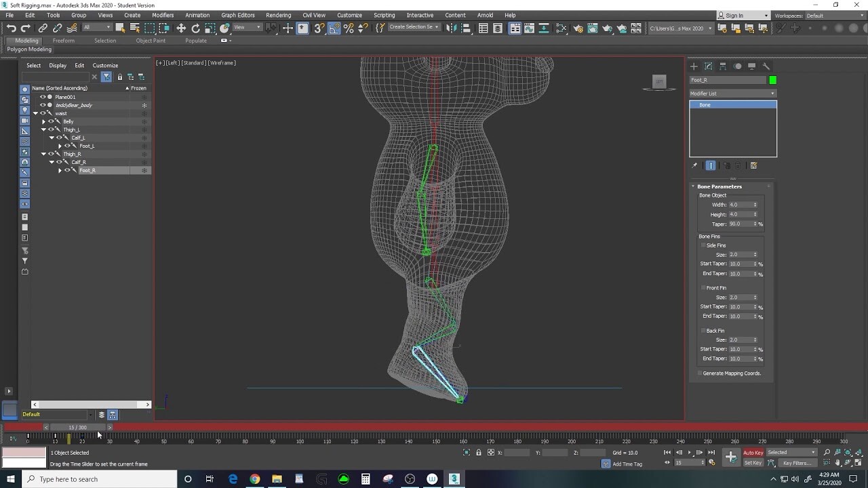
Task: Enable the Side Fins checkbox
Action: 704,245
